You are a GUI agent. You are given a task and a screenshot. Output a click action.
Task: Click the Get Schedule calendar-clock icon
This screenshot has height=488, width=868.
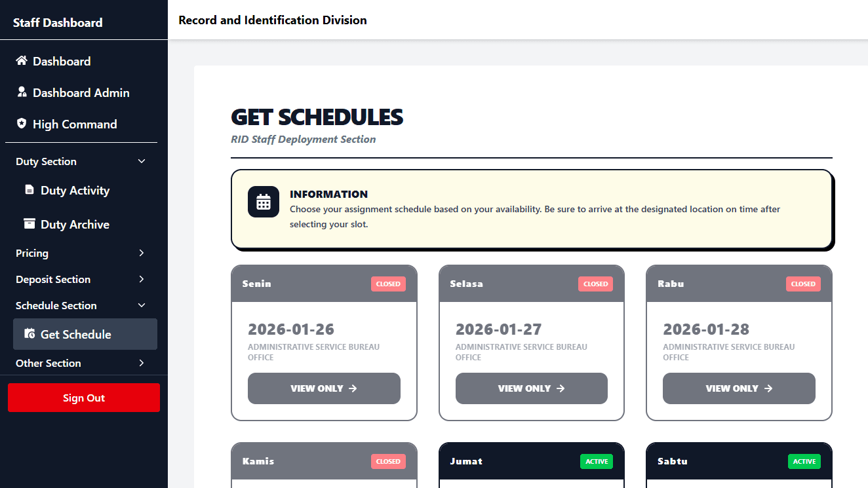click(29, 334)
